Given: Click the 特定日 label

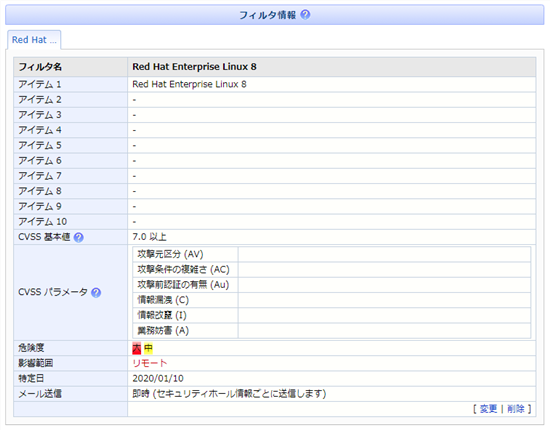Looking at the screenshot, I should 31,378.
